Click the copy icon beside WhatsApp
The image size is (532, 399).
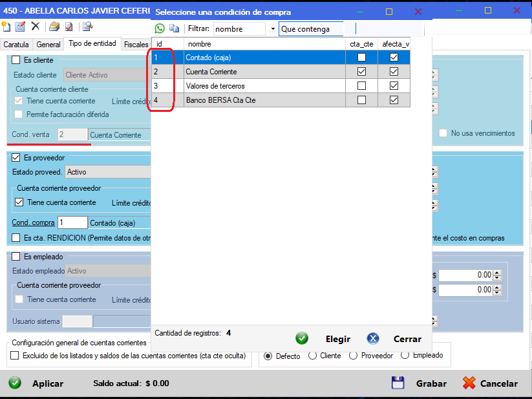[174, 28]
